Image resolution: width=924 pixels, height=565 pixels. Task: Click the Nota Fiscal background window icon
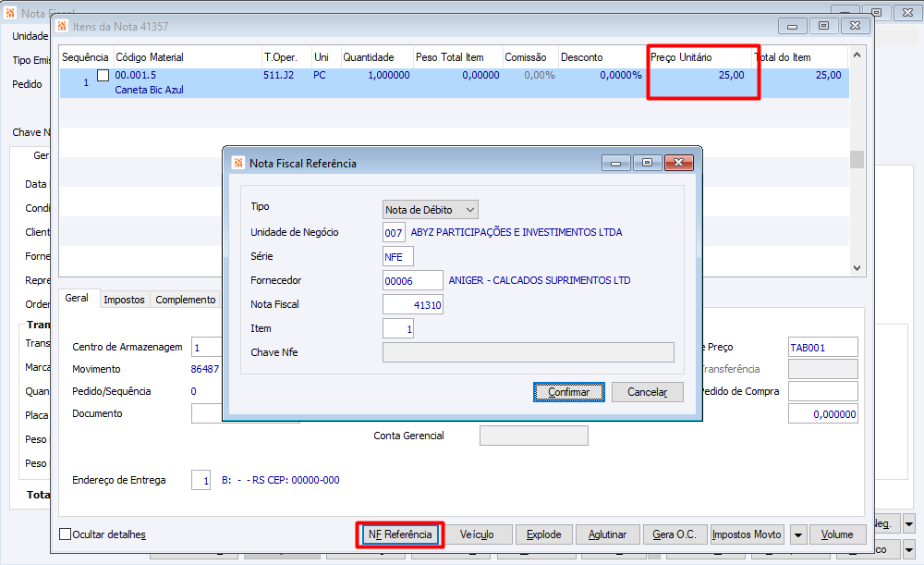(10, 12)
